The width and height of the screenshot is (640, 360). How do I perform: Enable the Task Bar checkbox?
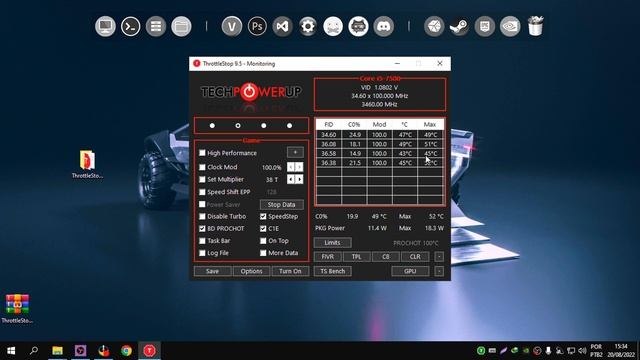(x=202, y=241)
